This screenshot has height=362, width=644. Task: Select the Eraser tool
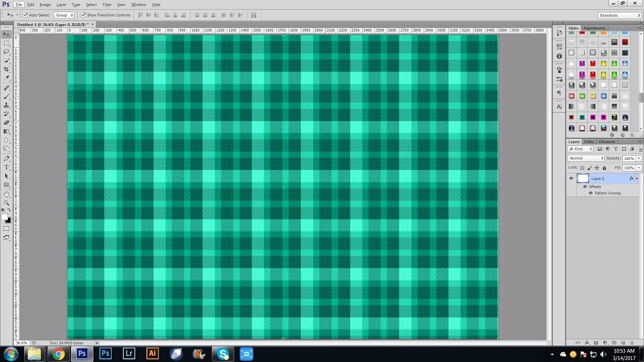click(x=7, y=122)
